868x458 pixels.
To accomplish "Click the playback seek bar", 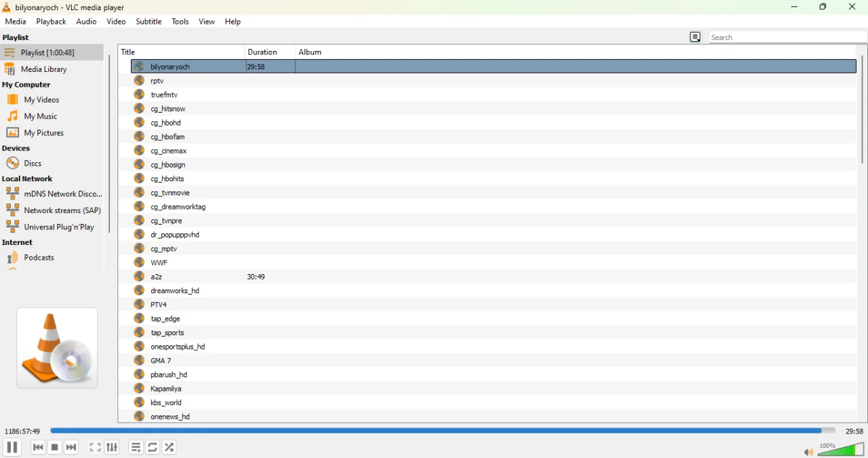I will point(443,431).
